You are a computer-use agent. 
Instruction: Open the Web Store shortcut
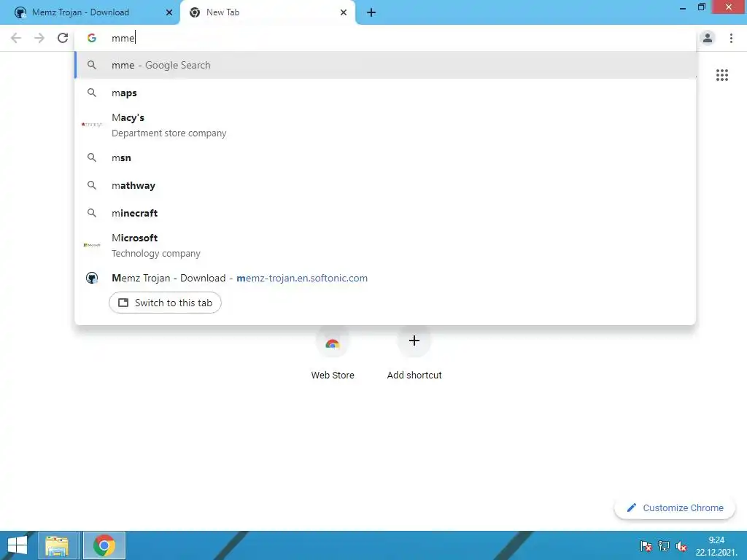coord(333,352)
